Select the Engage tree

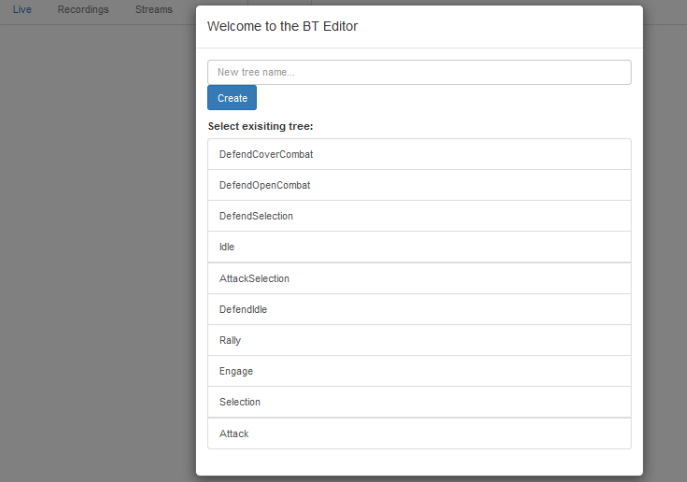[419, 371]
